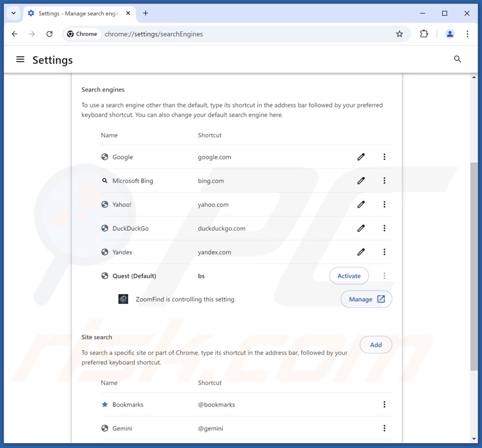Edit the Google search engine entry
Viewport: 482px width, 448px height.
click(x=361, y=157)
